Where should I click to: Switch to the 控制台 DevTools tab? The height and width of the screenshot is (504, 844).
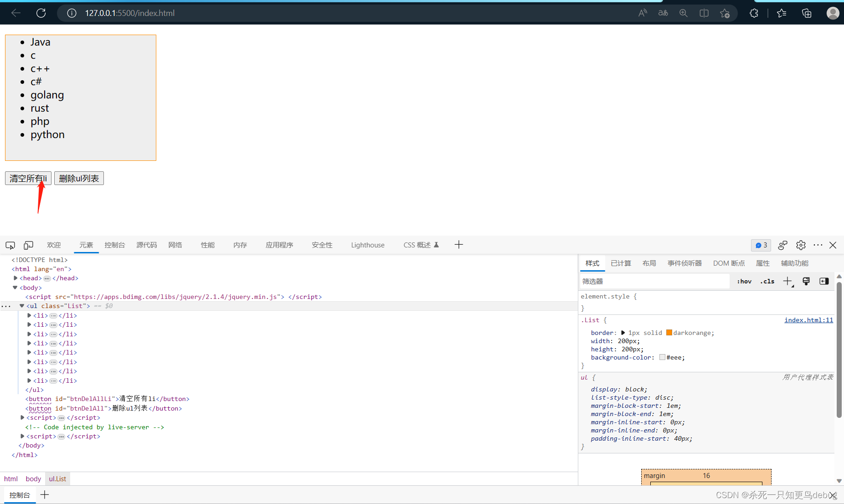coord(114,245)
